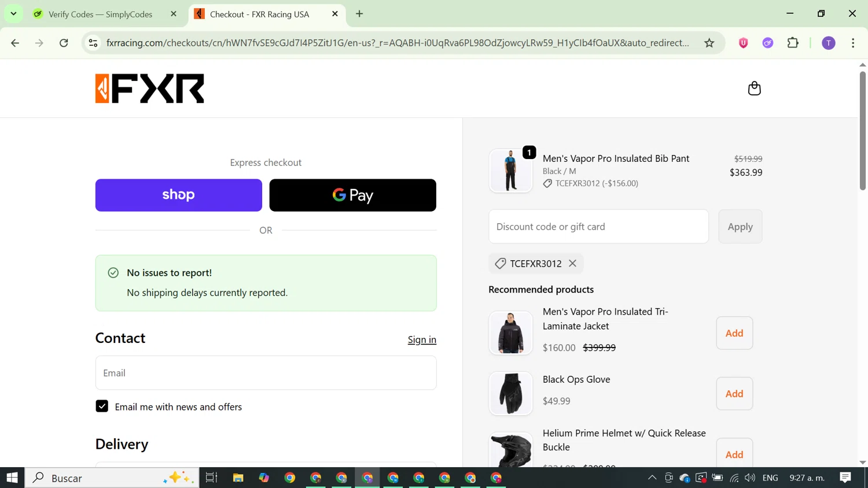The image size is (868, 488).
Task: Go back to the previous page
Action: tap(15, 43)
